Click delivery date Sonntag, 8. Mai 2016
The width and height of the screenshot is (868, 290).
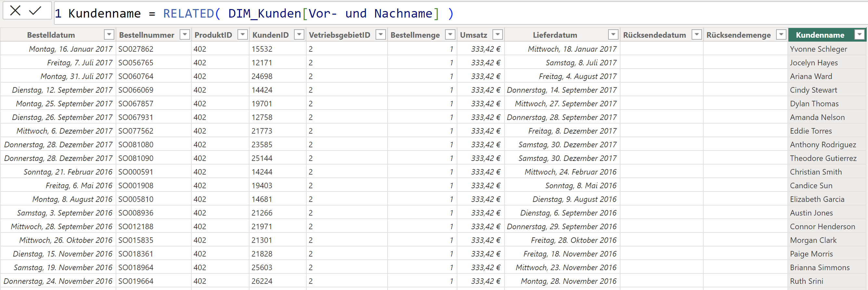click(581, 185)
